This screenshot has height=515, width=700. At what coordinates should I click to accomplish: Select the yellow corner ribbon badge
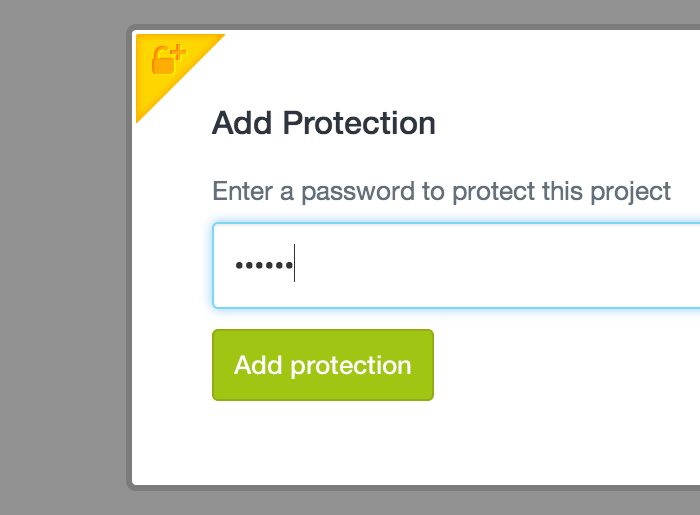click(x=165, y=62)
